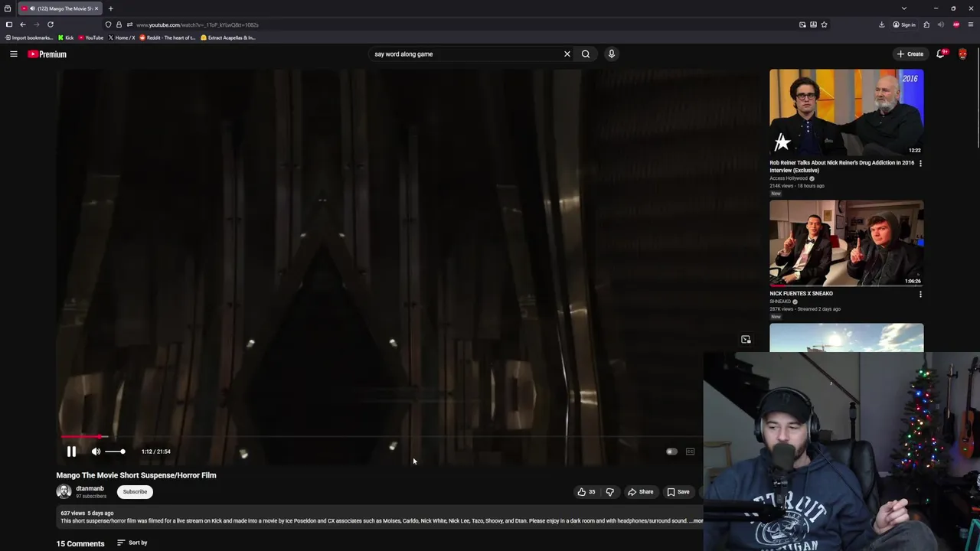Show site info via padlock icon
Image resolution: width=980 pixels, height=551 pixels.
pos(119,24)
